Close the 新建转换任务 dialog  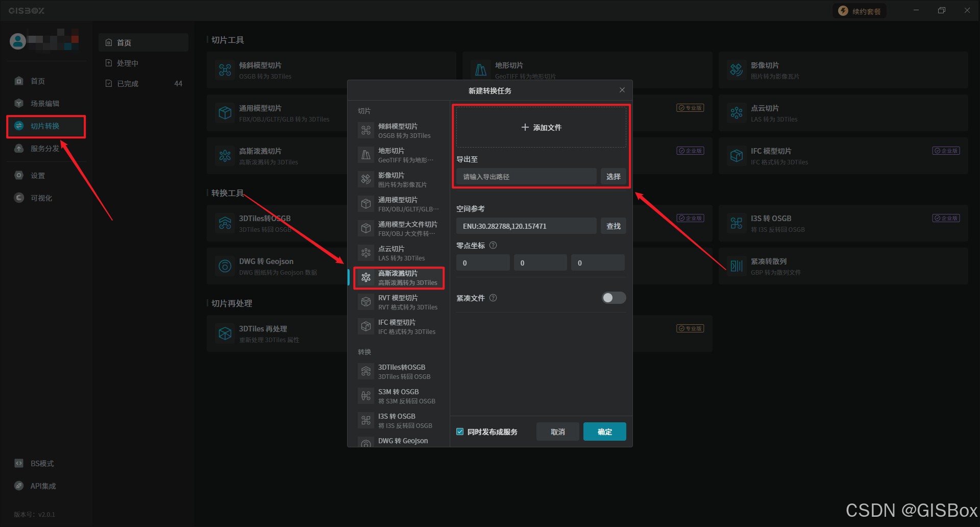tap(622, 90)
